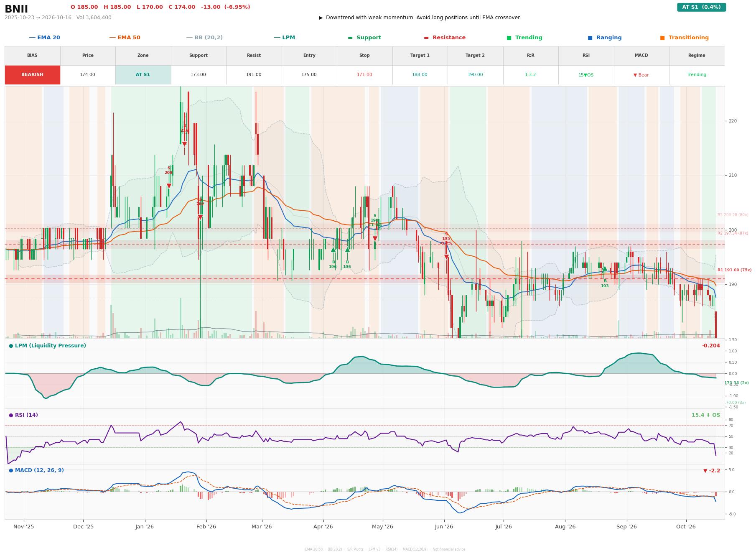This screenshot has height=556, width=756.
Task: Click the green Trending regime legend
Action: (524, 38)
